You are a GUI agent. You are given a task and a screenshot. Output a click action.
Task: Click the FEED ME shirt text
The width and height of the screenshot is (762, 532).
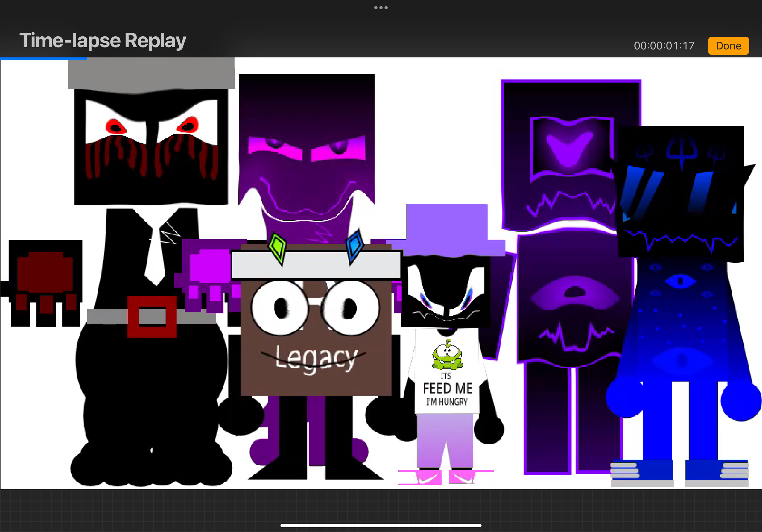pyautogui.click(x=447, y=388)
